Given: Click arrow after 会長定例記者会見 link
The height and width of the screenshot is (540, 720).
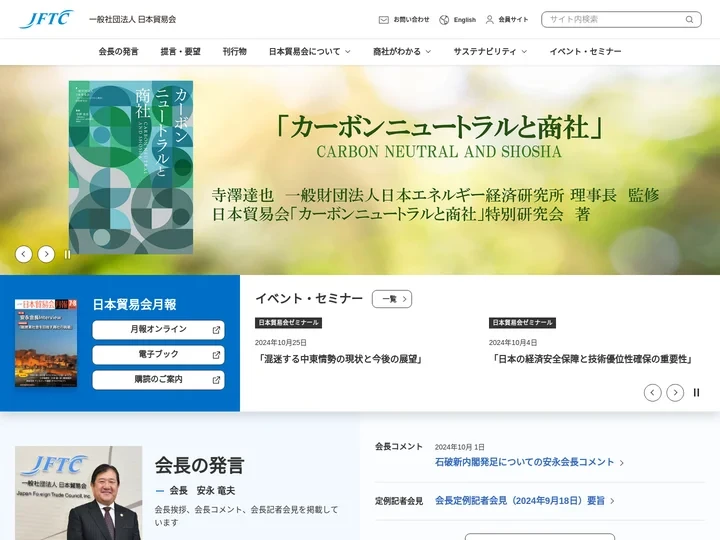Looking at the screenshot, I should 612,501.
